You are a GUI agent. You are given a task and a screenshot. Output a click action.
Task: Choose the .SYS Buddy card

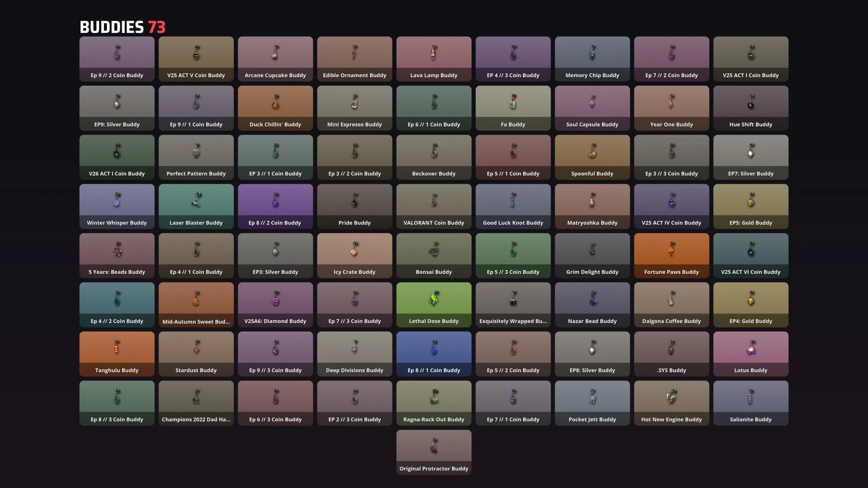(x=671, y=354)
